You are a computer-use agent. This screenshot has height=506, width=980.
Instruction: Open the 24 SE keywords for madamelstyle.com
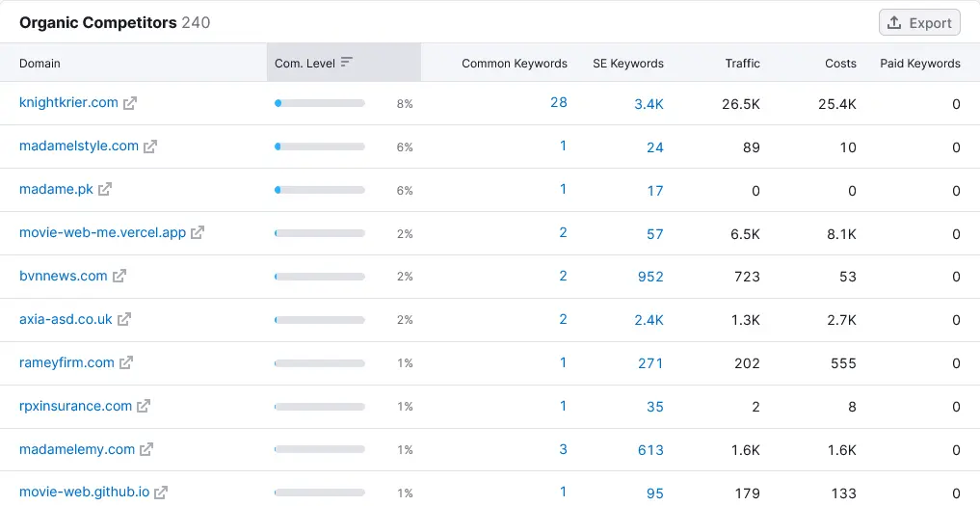tap(655, 147)
